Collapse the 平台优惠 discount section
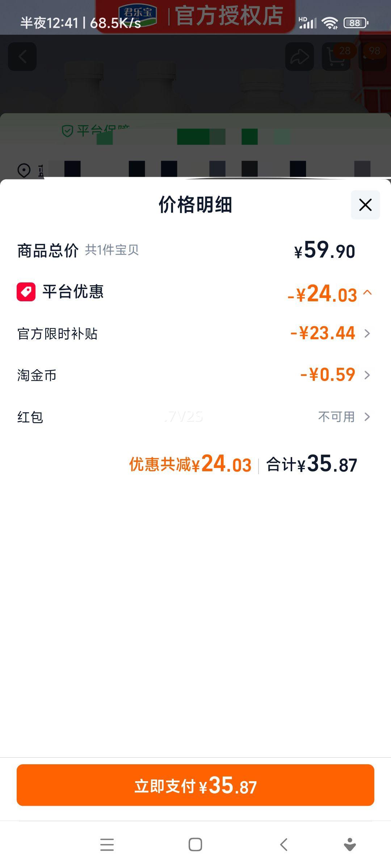This screenshot has width=391, height=868. [367, 292]
